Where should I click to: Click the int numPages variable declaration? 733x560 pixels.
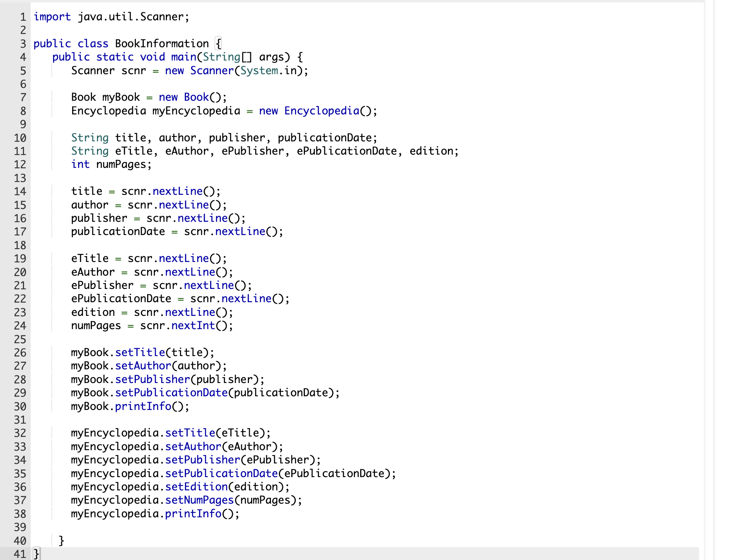click(x=111, y=164)
